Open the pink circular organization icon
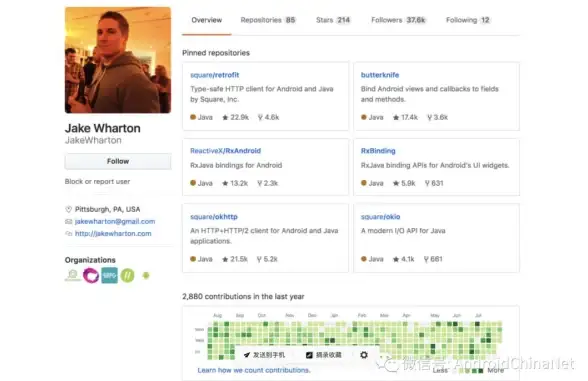 coord(91,276)
